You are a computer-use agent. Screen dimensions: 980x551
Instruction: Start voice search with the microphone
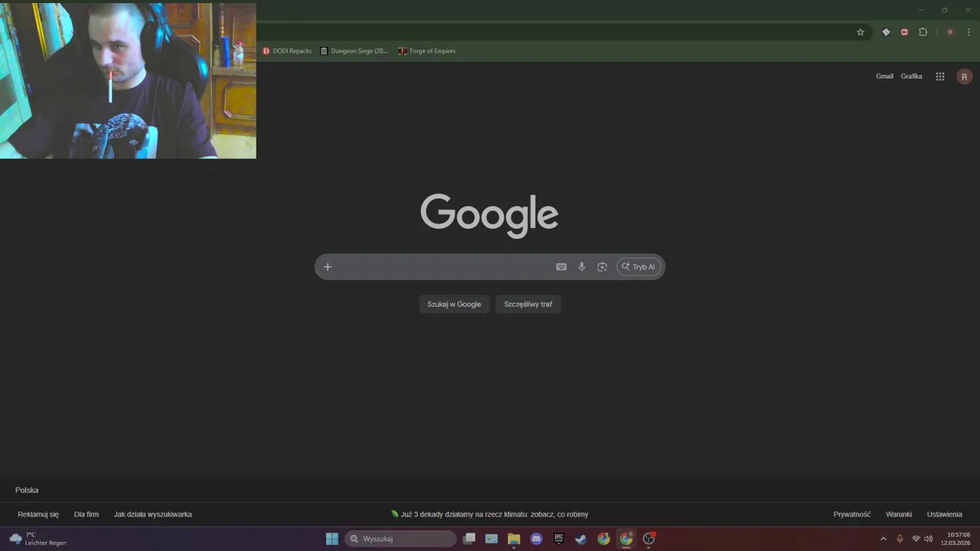(582, 267)
